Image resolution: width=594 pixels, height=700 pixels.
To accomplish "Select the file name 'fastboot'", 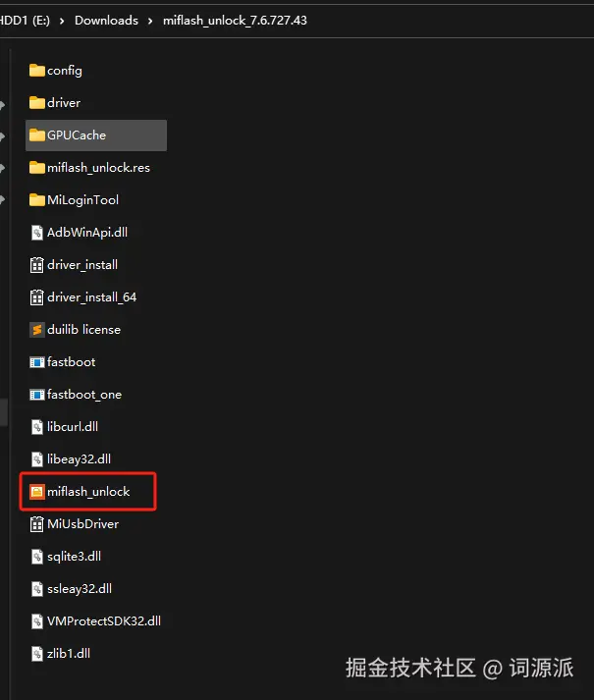I will point(72,362).
